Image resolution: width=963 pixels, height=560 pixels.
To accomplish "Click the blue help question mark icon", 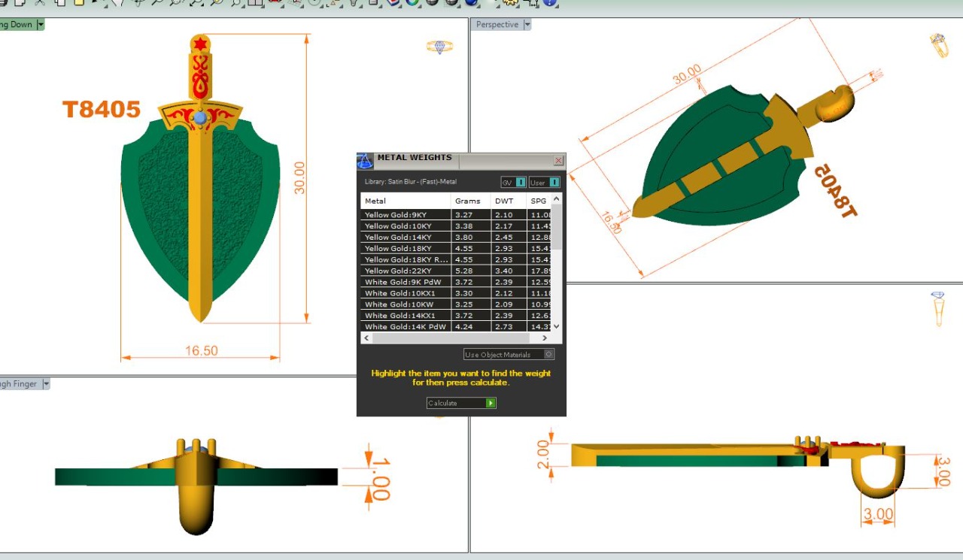I will click(x=550, y=2).
